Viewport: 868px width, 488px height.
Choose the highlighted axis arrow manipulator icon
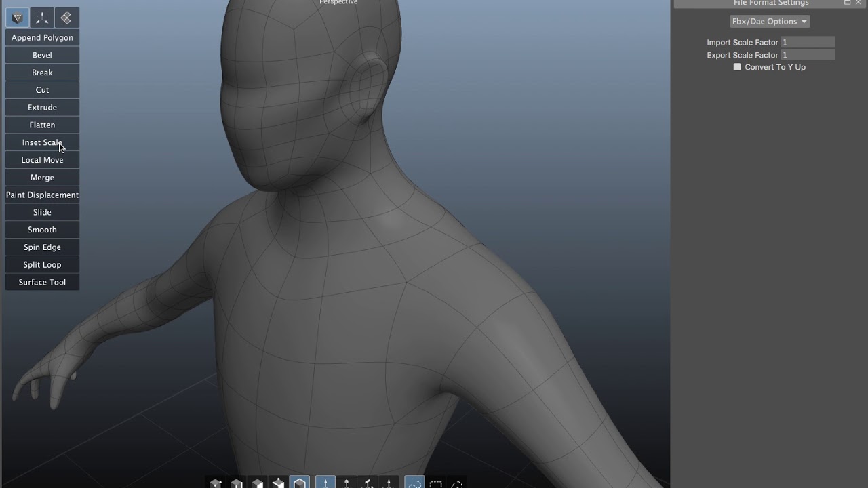coord(325,483)
